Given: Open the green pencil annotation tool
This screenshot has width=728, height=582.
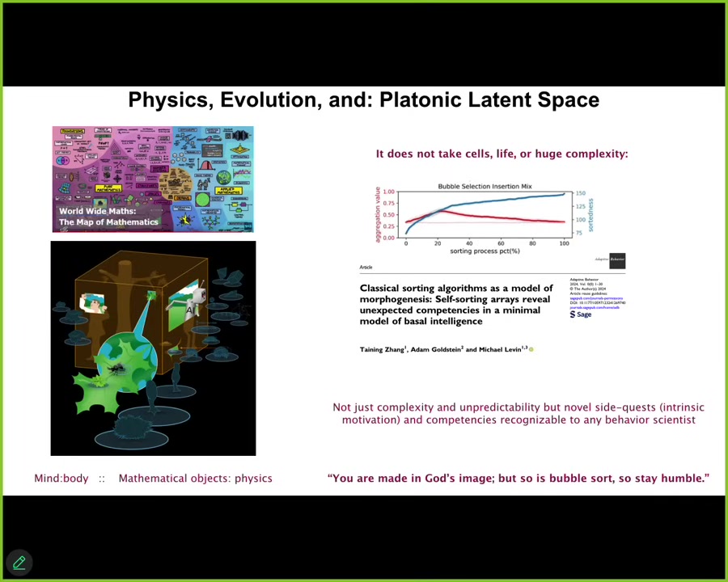Looking at the screenshot, I should (x=19, y=563).
